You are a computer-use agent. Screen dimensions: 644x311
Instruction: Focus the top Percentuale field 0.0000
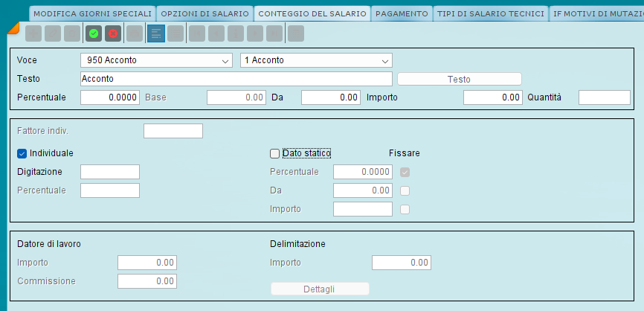pyautogui.click(x=110, y=97)
